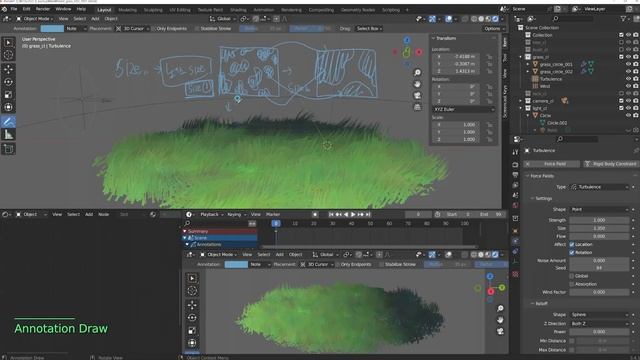This screenshot has height=360, width=640.
Task: Toggle exclude checkbox for Collection
Action: click(621, 35)
